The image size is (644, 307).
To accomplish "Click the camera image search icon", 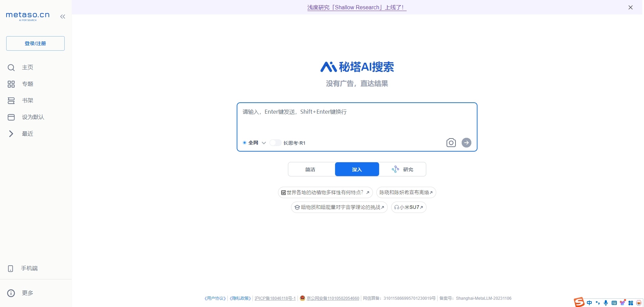I will (x=451, y=143).
